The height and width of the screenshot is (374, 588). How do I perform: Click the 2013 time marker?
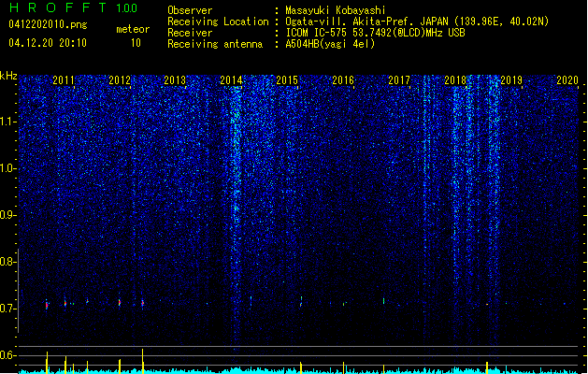(175, 79)
